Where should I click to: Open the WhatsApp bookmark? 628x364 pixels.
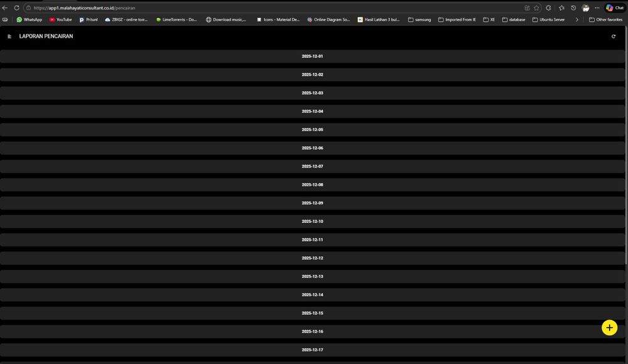(29, 19)
